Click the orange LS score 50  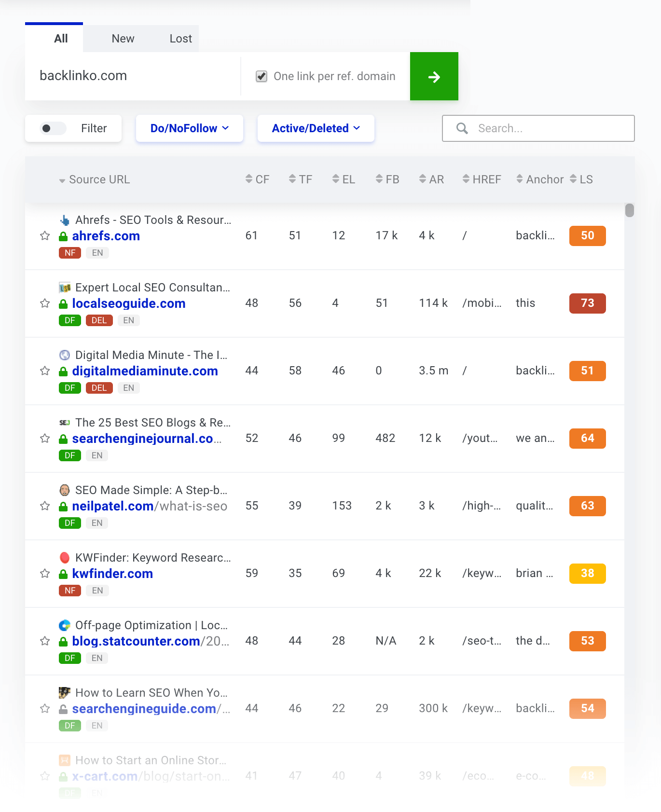click(587, 236)
